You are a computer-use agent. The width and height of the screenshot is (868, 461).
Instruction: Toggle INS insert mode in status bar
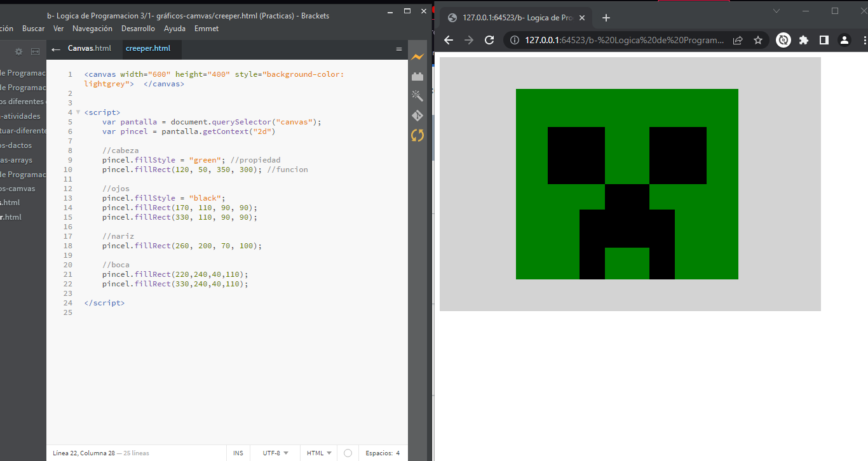coord(238,453)
